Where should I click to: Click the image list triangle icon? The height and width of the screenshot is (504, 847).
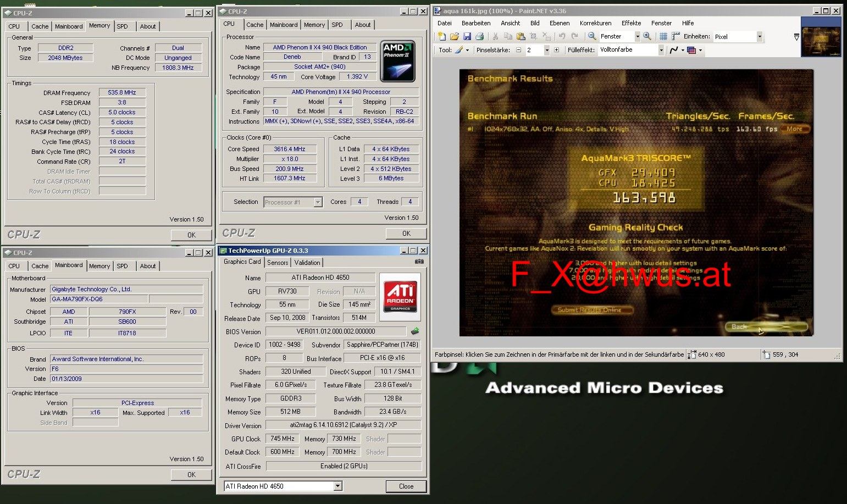797,37
